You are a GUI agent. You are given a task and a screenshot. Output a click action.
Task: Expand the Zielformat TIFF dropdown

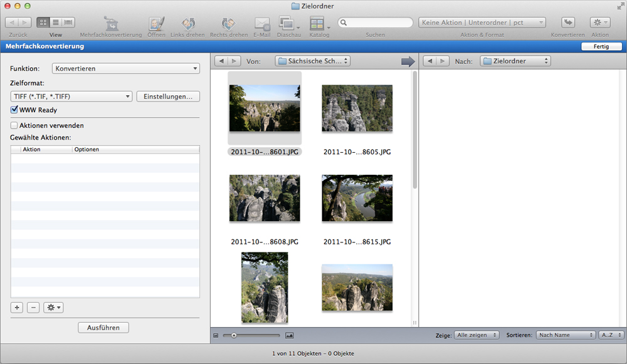point(71,96)
